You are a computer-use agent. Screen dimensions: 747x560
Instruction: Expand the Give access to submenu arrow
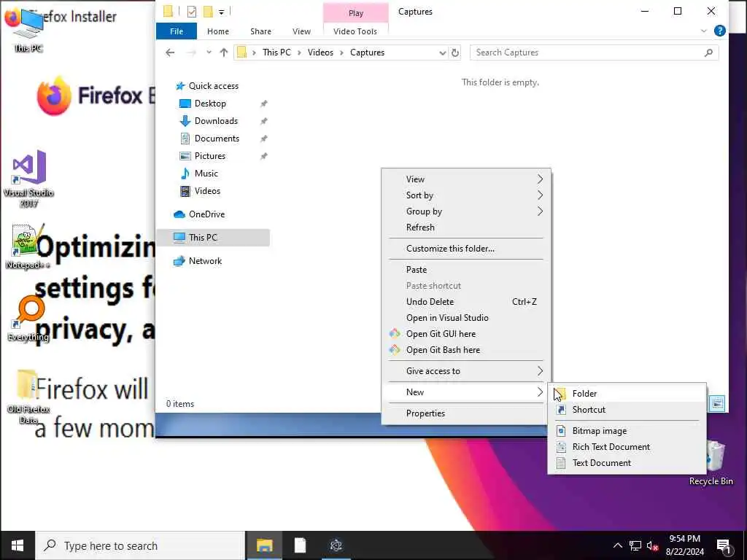[x=540, y=371]
